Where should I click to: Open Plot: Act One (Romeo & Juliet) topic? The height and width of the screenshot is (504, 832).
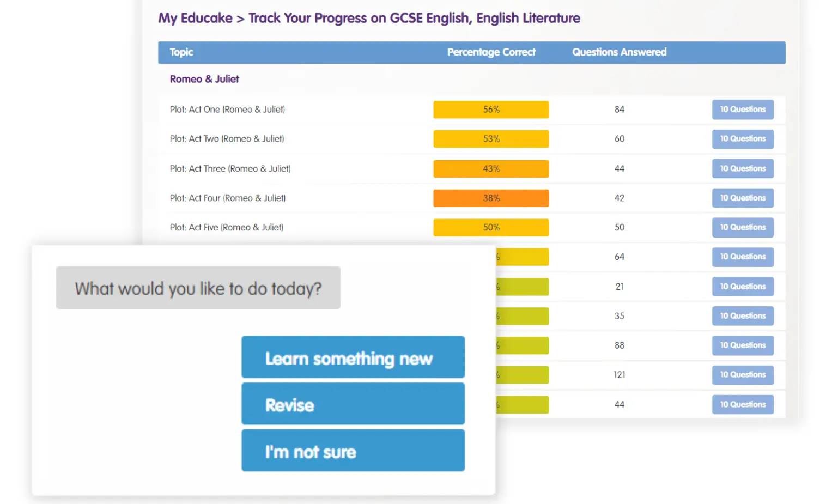click(227, 109)
